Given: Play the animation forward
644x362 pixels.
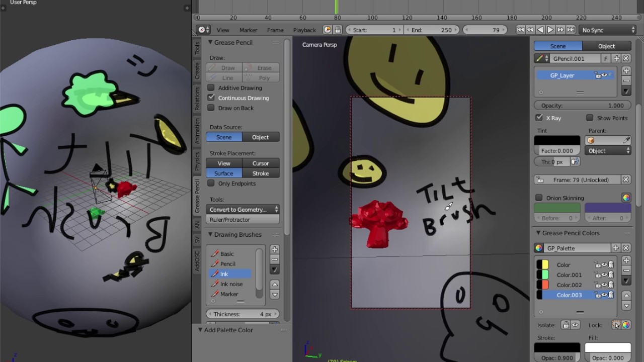Looking at the screenshot, I should [x=550, y=30].
